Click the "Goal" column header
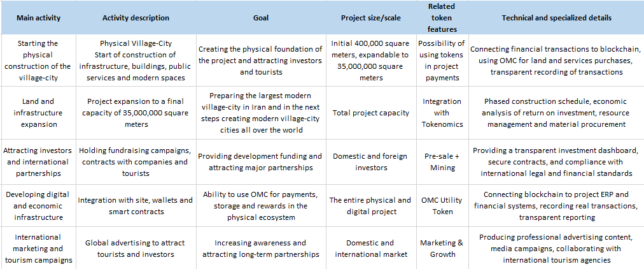644x269 pixels. pos(260,18)
